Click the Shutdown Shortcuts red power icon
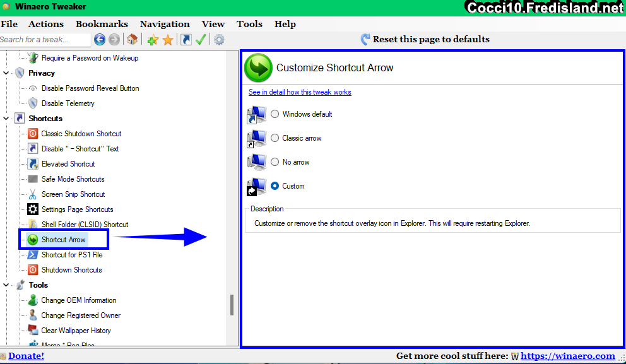This screenshot has height=364, width=626. click(x=33, y=270)
